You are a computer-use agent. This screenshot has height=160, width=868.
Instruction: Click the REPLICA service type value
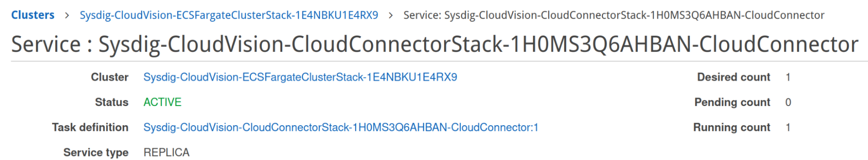click(167, 153)
